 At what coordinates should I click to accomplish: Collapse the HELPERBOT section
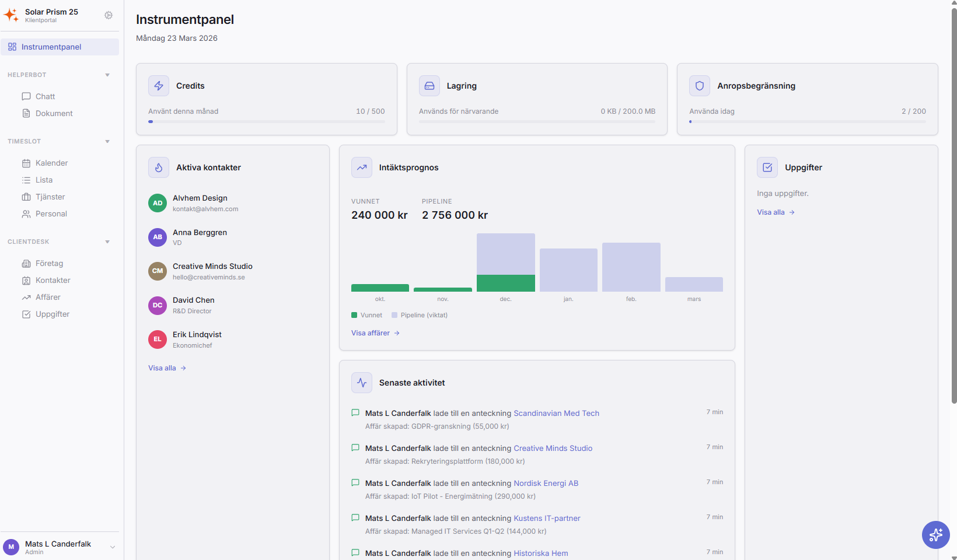coord(107,75)
